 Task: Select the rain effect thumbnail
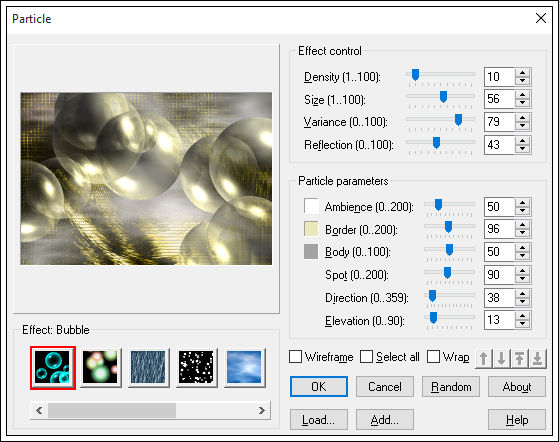(148, 368)
